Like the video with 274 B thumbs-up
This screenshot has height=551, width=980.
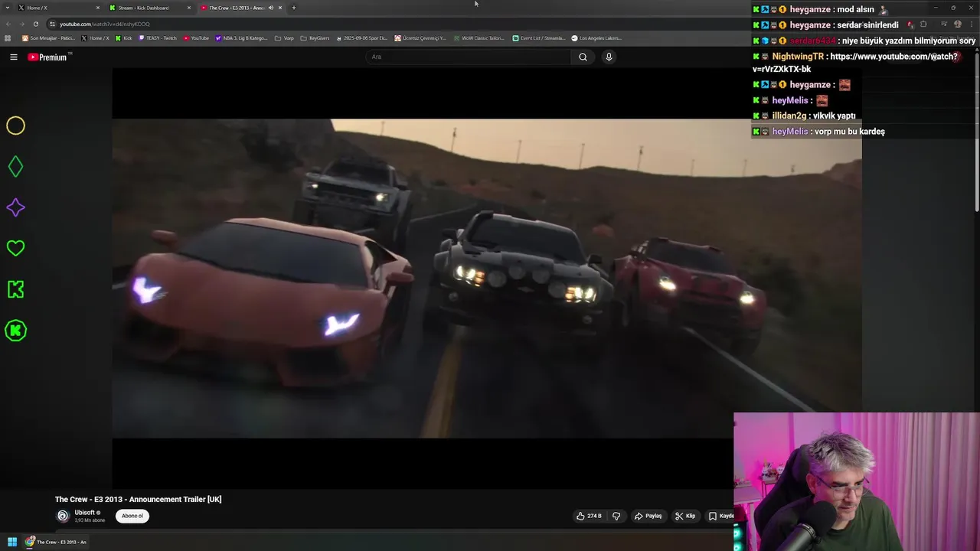pos(589,516)
